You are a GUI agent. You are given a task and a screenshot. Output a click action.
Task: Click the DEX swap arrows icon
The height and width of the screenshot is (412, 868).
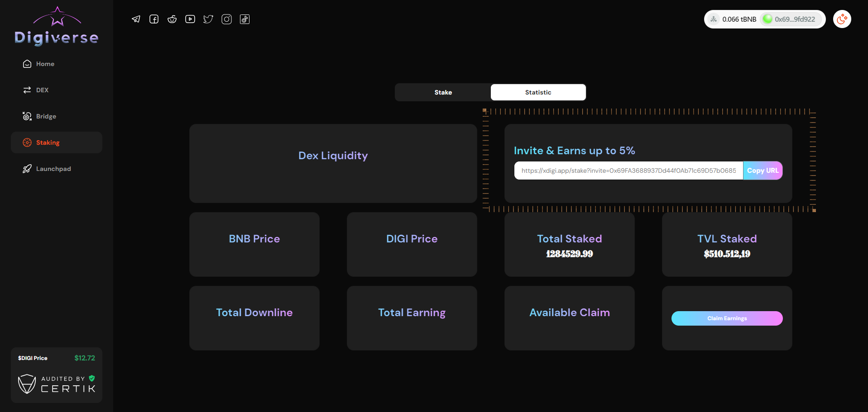[x=27, y=90]
